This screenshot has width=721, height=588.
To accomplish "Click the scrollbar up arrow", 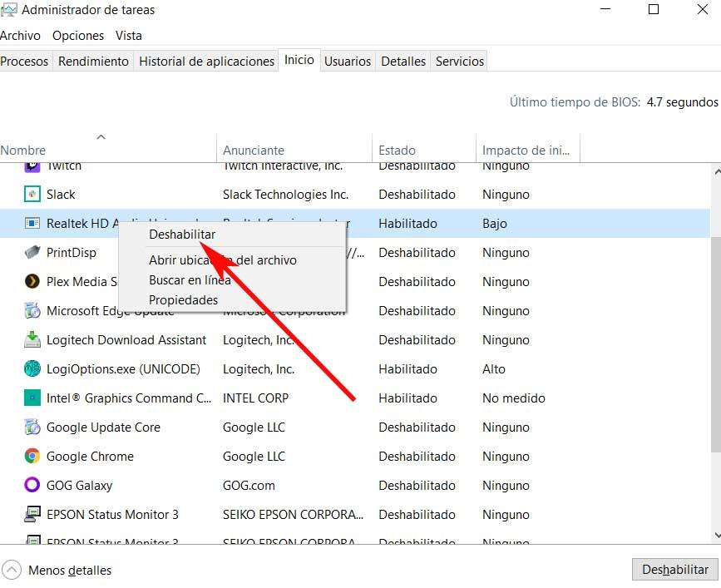I will pyautogui.click(x=716, y=172).
